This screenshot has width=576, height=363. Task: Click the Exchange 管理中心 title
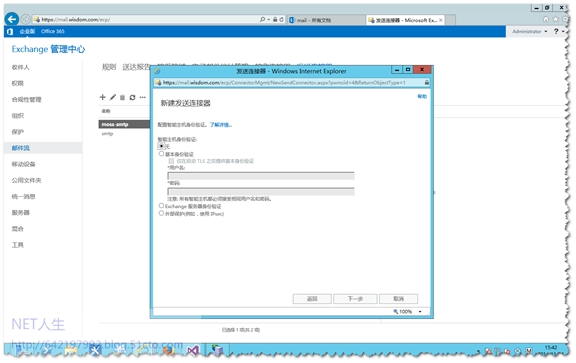pos(48,49)
